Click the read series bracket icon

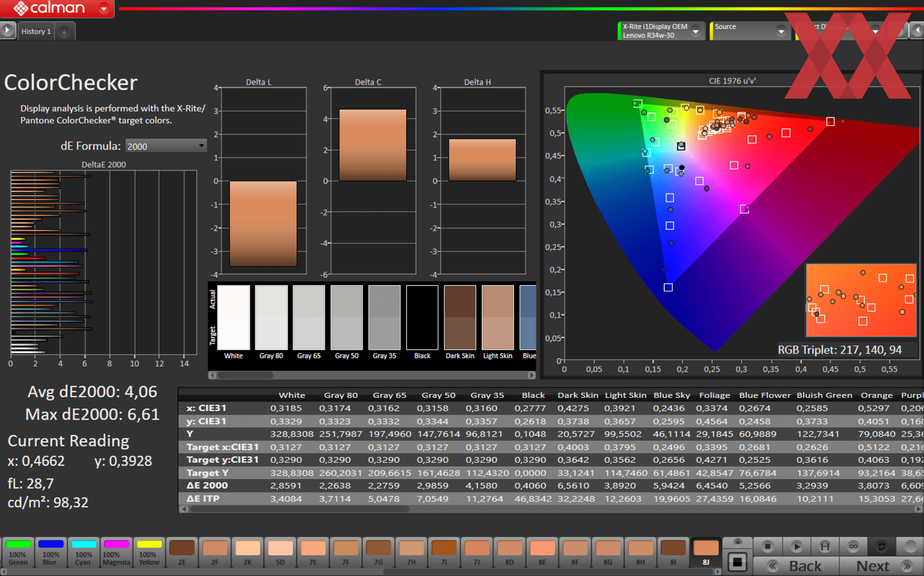pyautogui.click(x=825, y=546)
